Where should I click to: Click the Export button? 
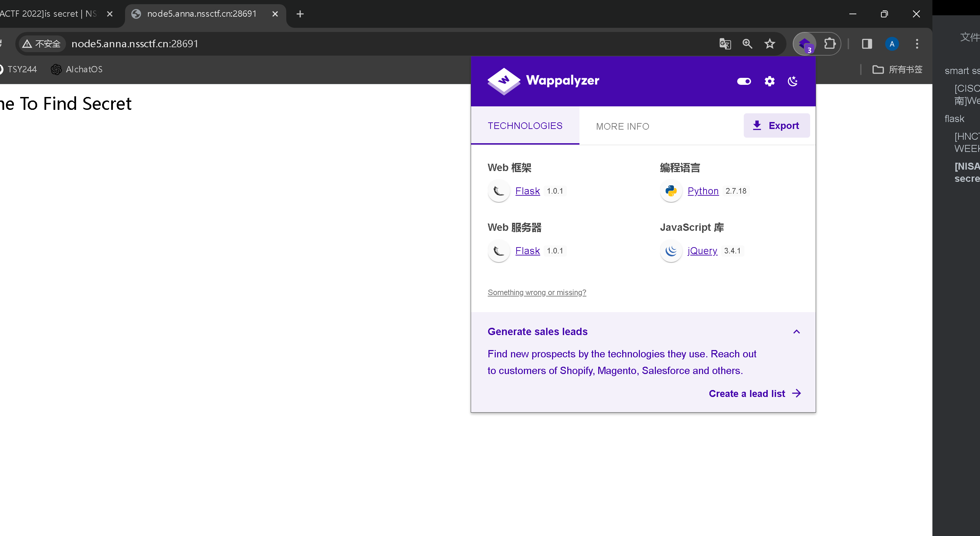[x=776, y=125]
